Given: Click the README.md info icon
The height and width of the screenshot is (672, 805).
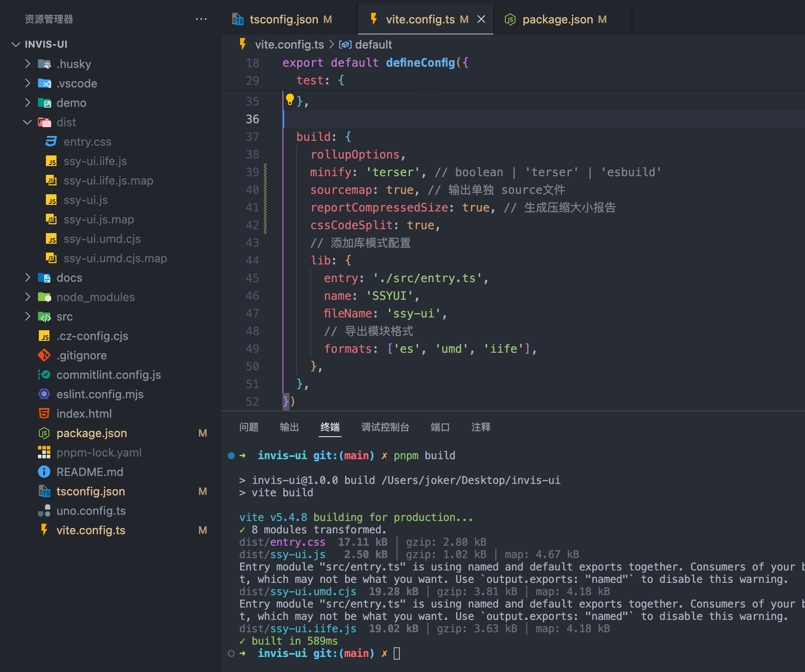Looking at the screenshot, I should click(x=44, y=472).
